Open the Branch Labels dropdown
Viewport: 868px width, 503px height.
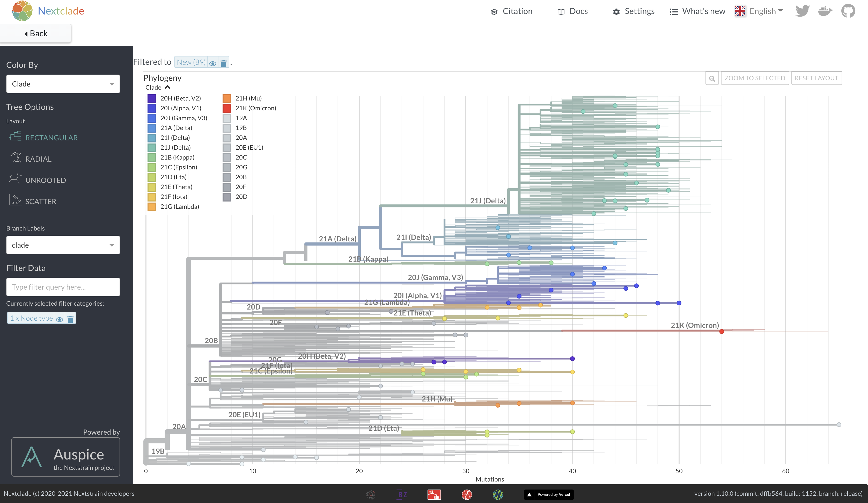tap(63, 245)
